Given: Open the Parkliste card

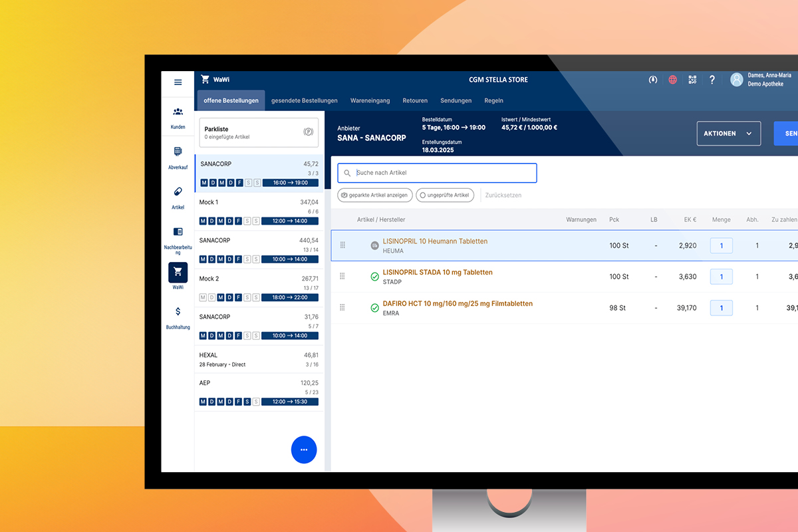Looking at the screenshot, I should tap(259, 132).
